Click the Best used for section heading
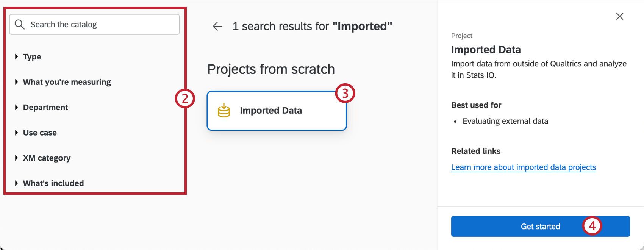644x250 pixels. 476,105
